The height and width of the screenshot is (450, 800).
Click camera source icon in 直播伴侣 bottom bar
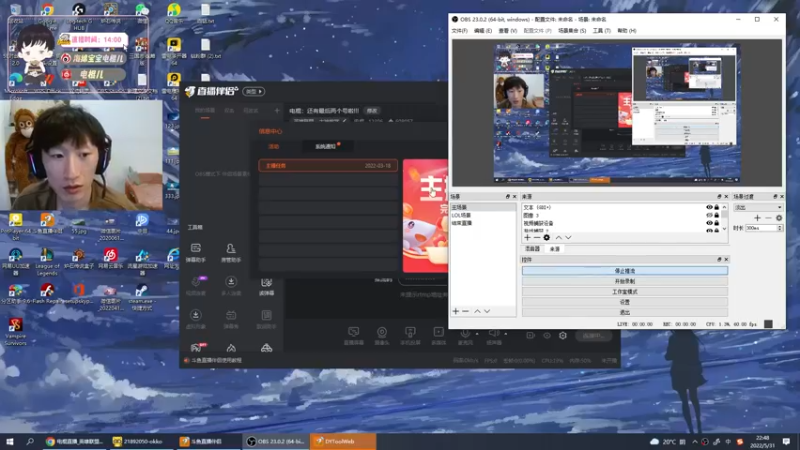(x=382, y=336)
